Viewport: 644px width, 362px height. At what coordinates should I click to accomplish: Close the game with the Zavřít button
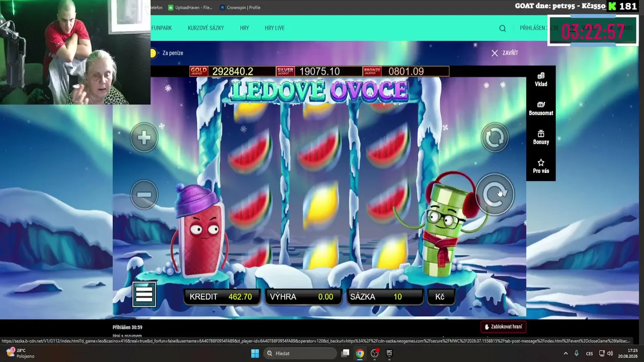tap(505, 53)
